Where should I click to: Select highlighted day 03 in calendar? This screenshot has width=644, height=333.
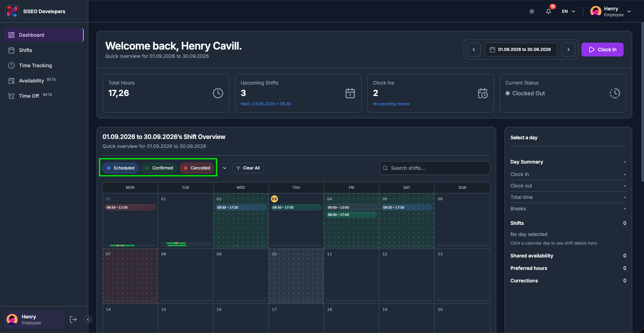[274, 199]
